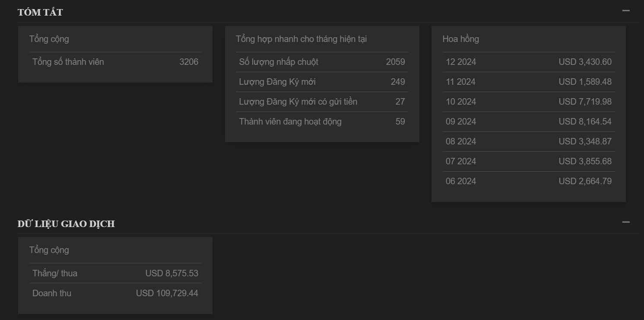Select the Doanh thu row label
Image resolution: width=644 pixels, height=320 pixels.
pos(52,293)
